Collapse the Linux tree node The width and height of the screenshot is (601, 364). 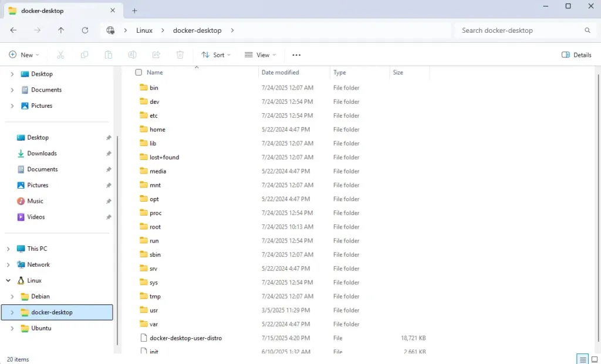click(x=8, y=280)
